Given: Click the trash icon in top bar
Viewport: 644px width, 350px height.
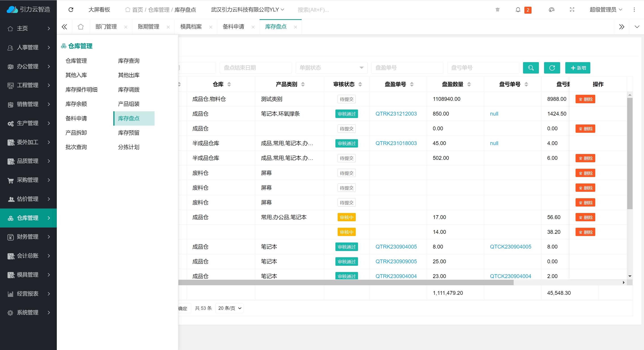Looking at the screenshot, I should coord(498,10).
